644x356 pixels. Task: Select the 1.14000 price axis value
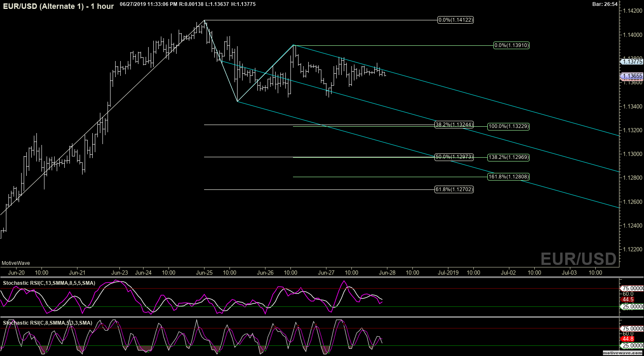click(x=633, y=35)
